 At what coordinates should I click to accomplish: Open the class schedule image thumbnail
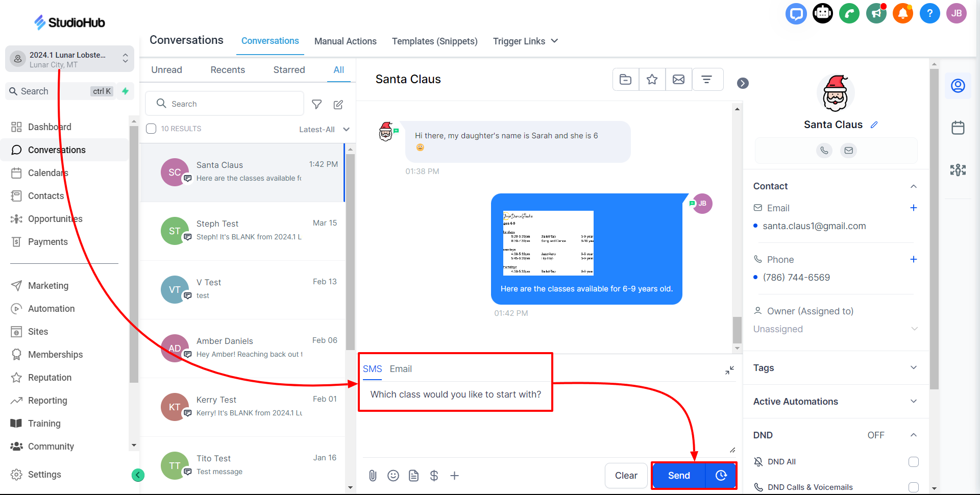pyautogui.click(x=548, y=243)
